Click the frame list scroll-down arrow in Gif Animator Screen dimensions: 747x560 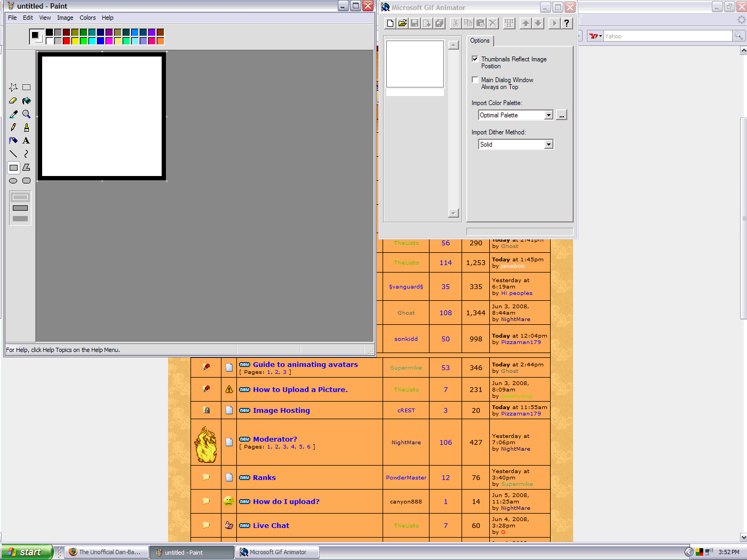click(454, 213)
